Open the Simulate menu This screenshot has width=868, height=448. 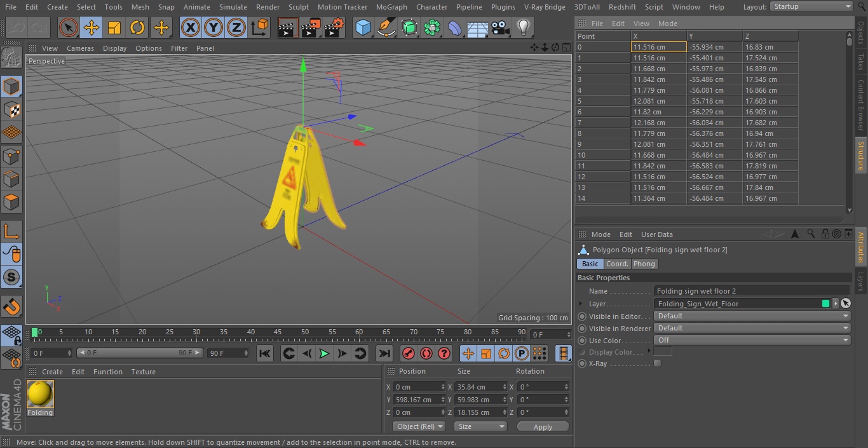click(x=233, y=7)
